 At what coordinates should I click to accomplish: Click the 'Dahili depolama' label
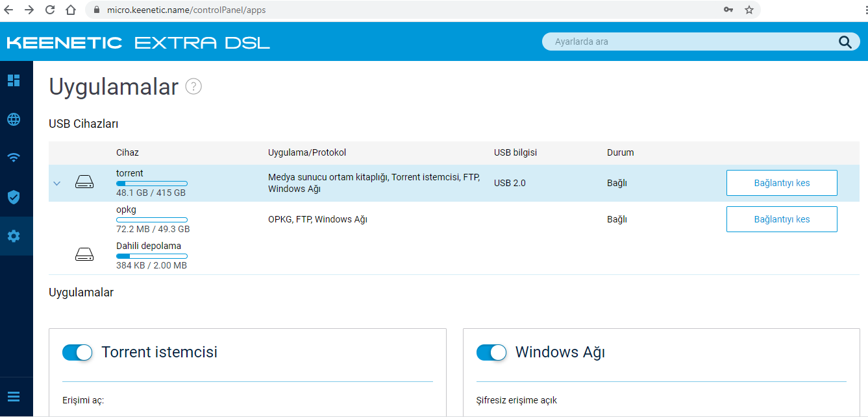(x=149, y=246)
